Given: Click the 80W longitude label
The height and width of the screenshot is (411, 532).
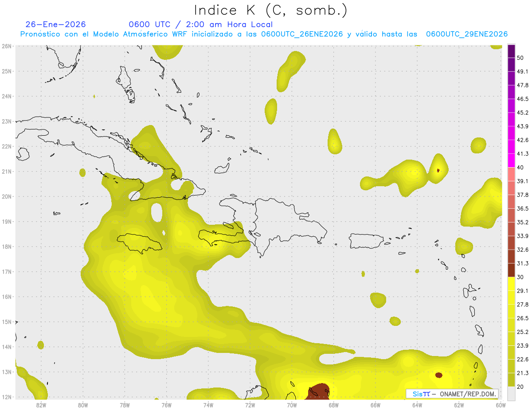Looking at the screenshot, I should click(x=83, y=405).
